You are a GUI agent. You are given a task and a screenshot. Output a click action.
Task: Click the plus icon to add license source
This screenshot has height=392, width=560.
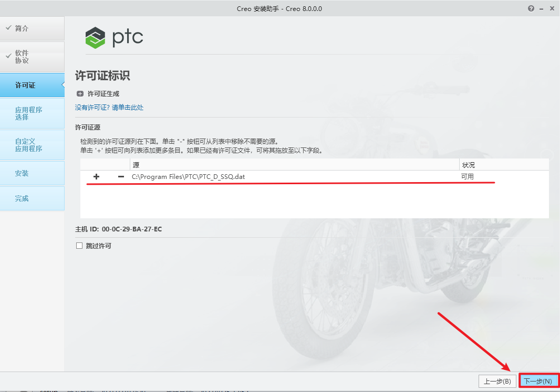96,177
